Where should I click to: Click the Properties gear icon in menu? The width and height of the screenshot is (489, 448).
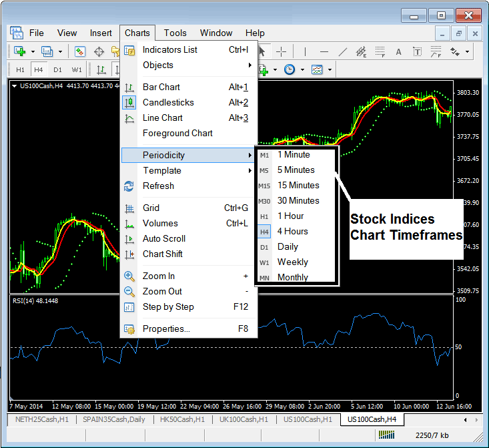point(129,329)
